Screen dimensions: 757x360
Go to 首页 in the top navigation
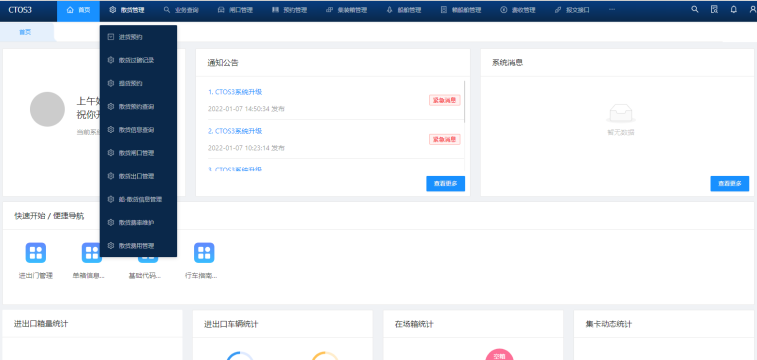click(78, 10)
